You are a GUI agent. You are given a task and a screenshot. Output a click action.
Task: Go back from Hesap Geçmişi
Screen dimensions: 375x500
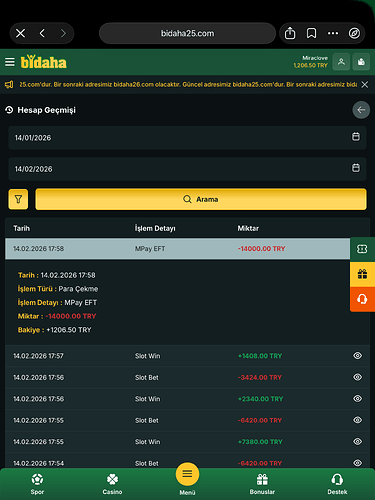click(361, 110)
